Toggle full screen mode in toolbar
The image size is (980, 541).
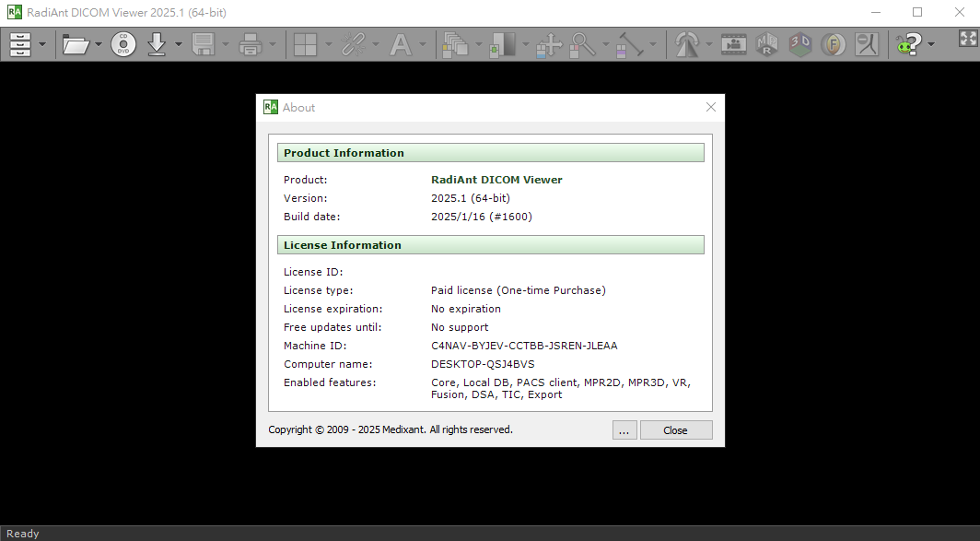968,38
